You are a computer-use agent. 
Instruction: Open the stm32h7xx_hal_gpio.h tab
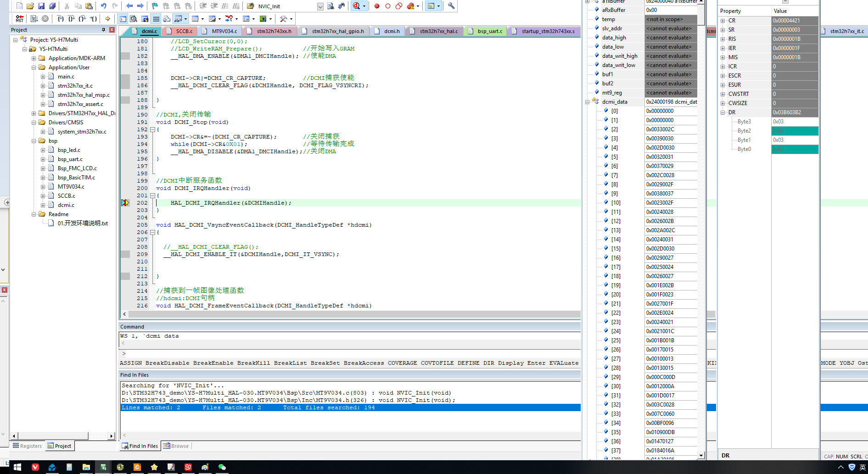[x=334, y=31]
